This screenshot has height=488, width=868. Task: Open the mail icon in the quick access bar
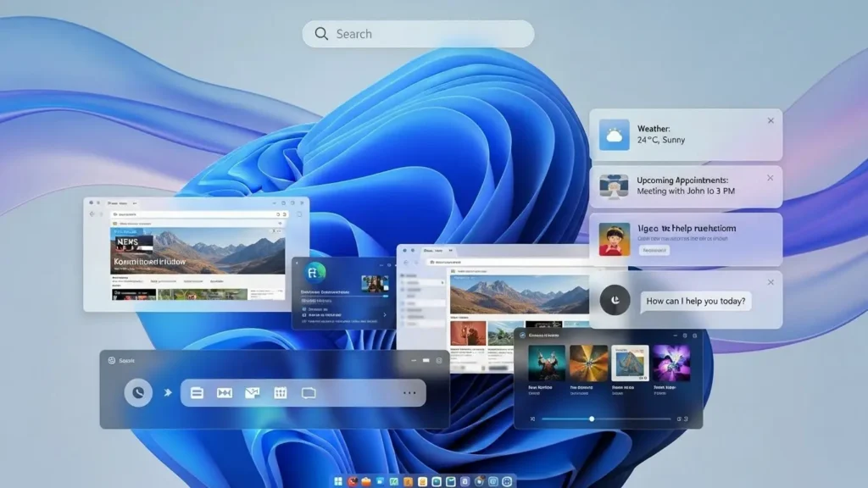[252, 392]
